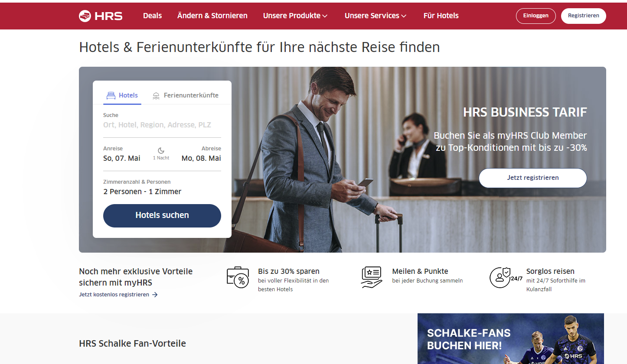This screenshot has height=364, width=627.
Task: Switch to the Ferienunterkünfte tab
Action: pos(186,95)
